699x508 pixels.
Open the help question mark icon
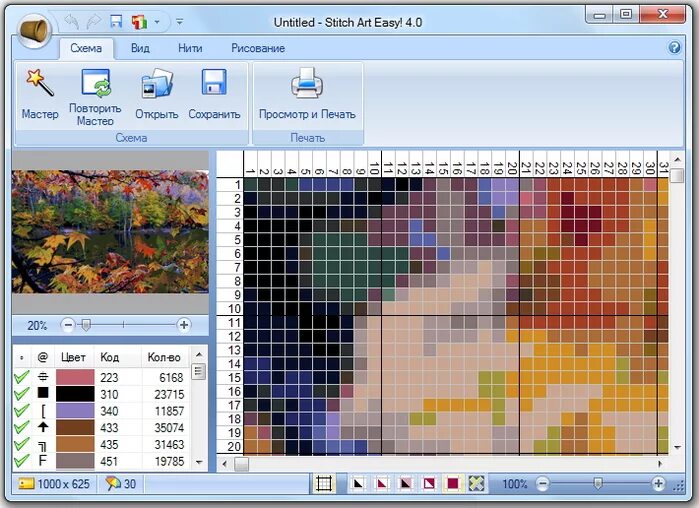674,47
